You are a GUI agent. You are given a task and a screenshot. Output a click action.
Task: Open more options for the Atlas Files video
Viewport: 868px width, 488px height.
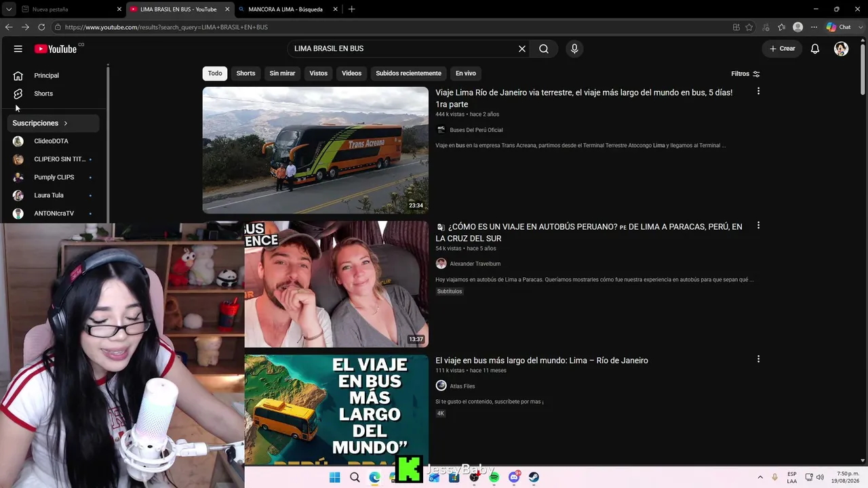[x=758, y=359]
